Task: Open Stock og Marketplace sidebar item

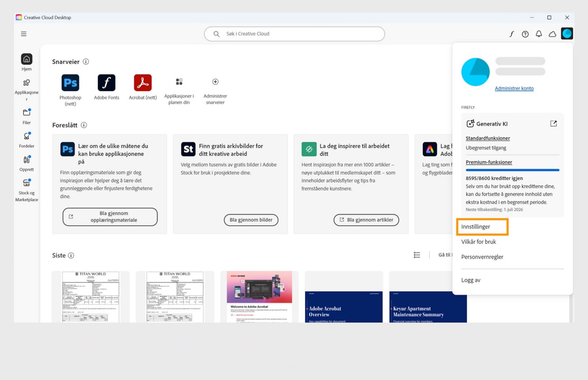Action: pyautogui.click(x=27, y=190)
